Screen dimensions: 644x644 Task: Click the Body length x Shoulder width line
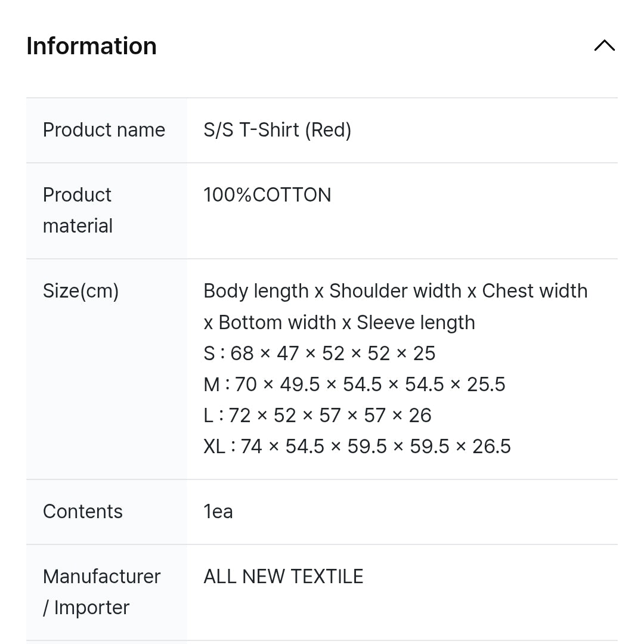point(395,291)
